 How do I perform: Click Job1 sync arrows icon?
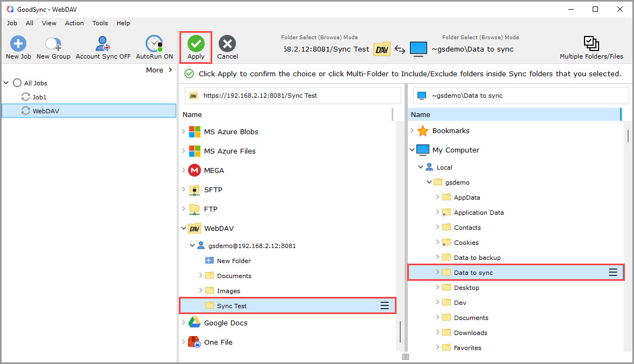[x=25, y=97]
